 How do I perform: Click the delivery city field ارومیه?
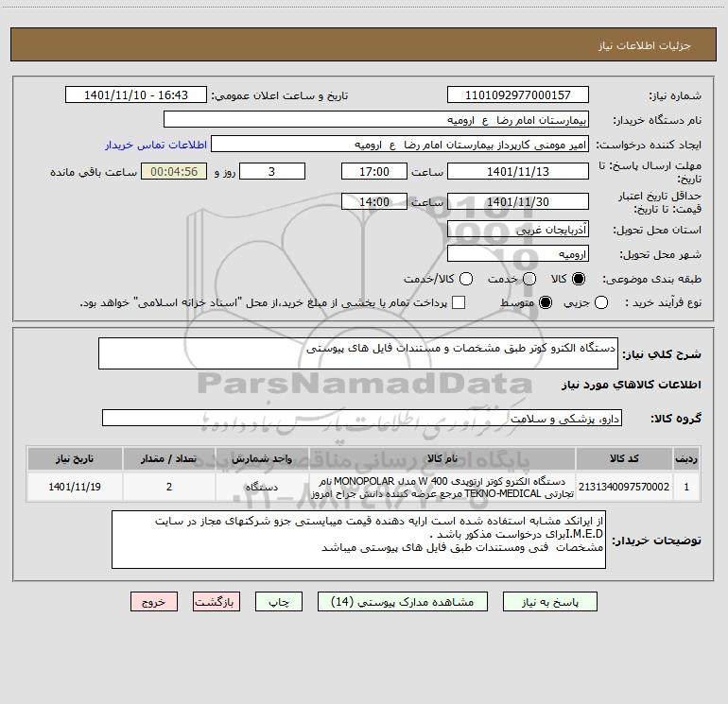[x=518, y=253]
